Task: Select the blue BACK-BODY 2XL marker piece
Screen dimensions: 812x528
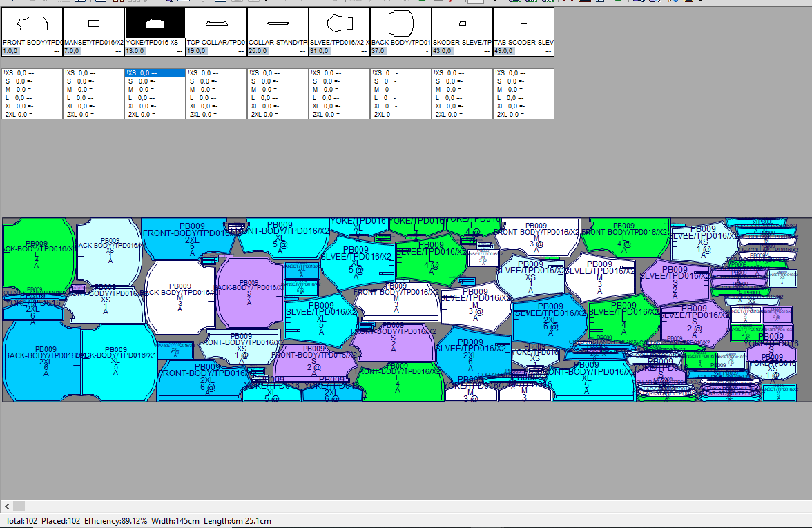Action: coord(41,359)
